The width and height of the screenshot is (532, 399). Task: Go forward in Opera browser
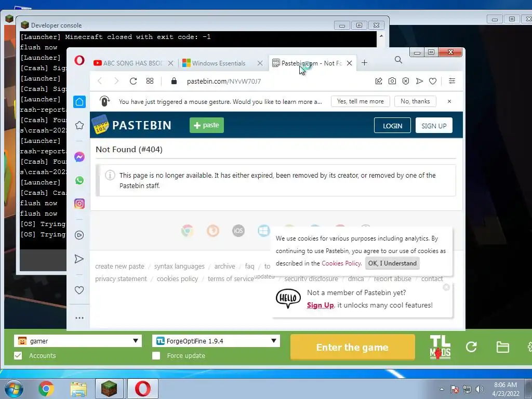116,81
